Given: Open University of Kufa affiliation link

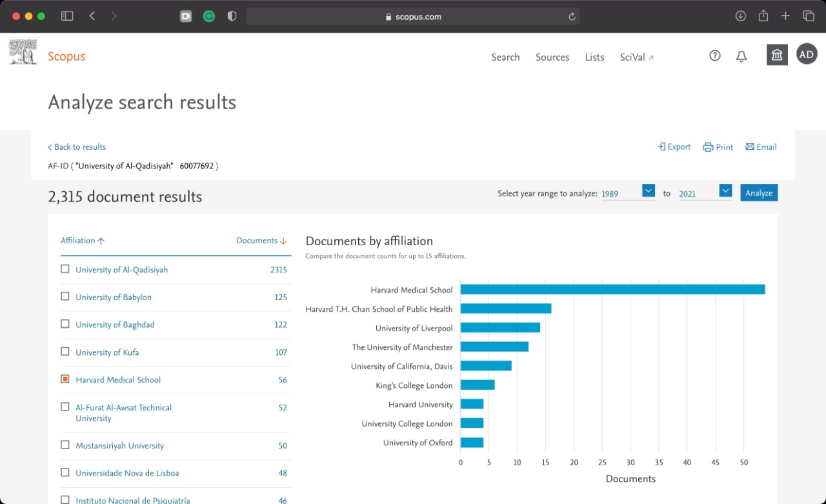Looking at the screenshot, I should pyautogui.click(x=107, y=352).
